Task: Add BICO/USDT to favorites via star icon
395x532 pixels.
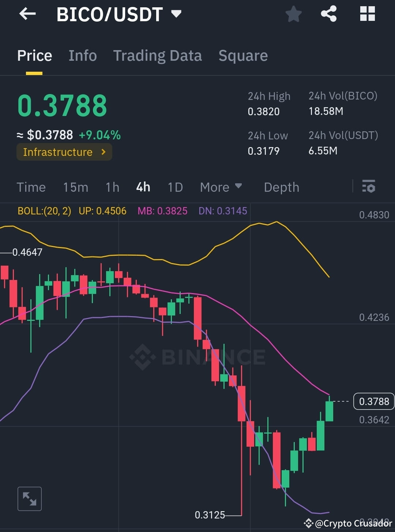Action: [x=293, y=14]
